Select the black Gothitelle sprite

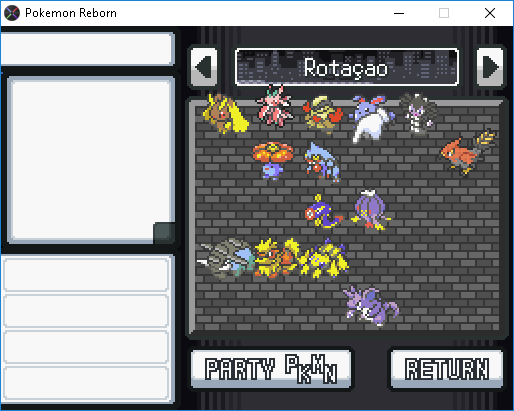point(419,113)
